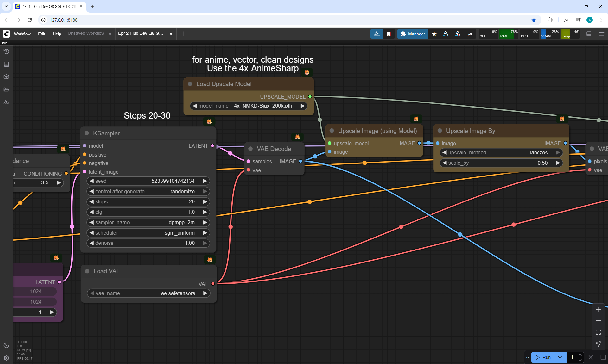Screen dimensions: 608x364
Task: Open the queue history sidebar icon
Action: point(6,52)
